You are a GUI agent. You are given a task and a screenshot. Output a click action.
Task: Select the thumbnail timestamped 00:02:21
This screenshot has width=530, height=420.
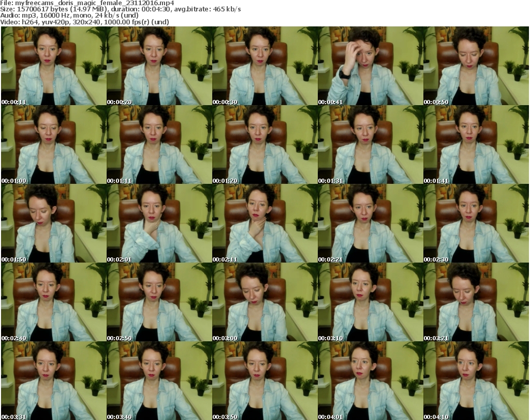(370, 224)
